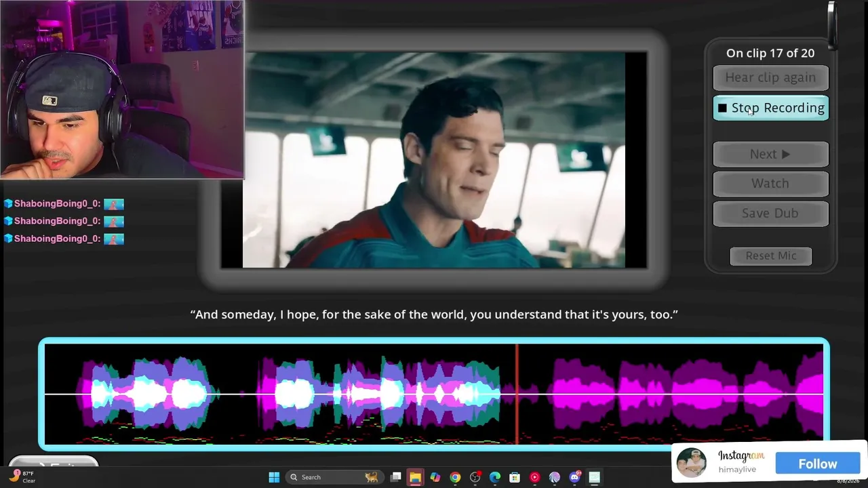Open Microsoft Store from the taskbar
868x488 pixels.
[515, 477]
